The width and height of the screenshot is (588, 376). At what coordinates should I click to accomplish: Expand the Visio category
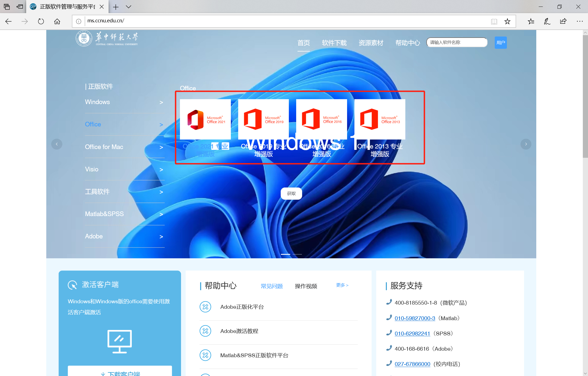125,169
